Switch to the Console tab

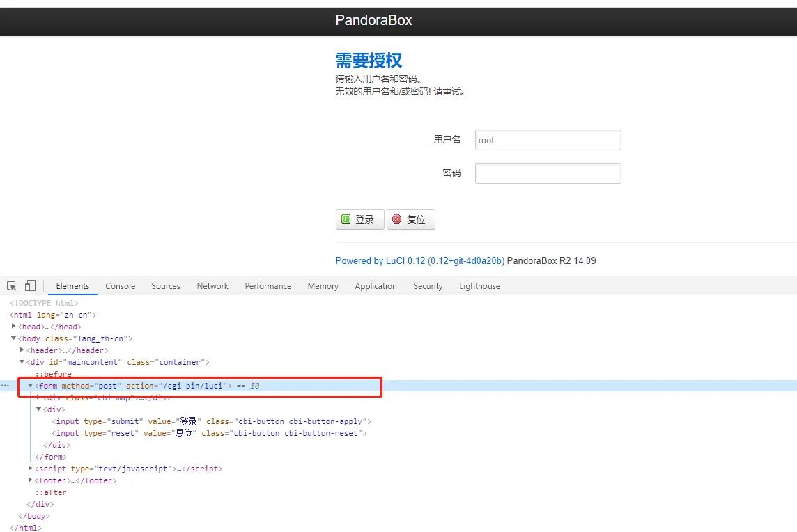(x=121, y=286)
